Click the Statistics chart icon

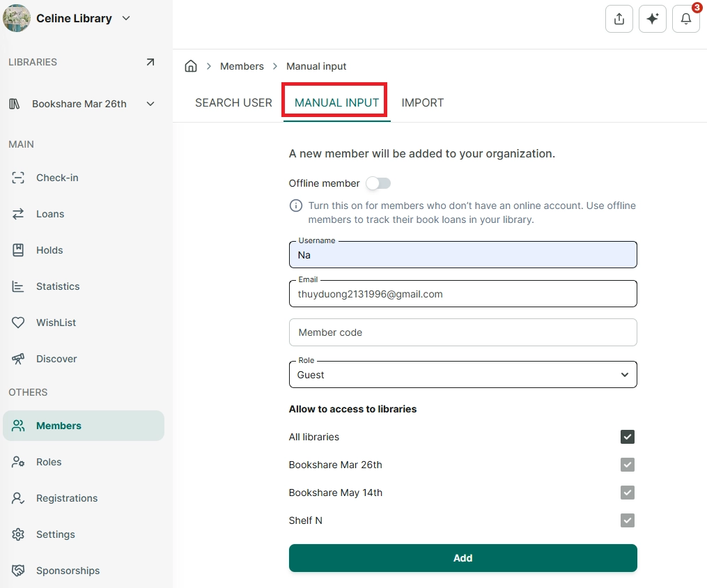coord(18,286)
